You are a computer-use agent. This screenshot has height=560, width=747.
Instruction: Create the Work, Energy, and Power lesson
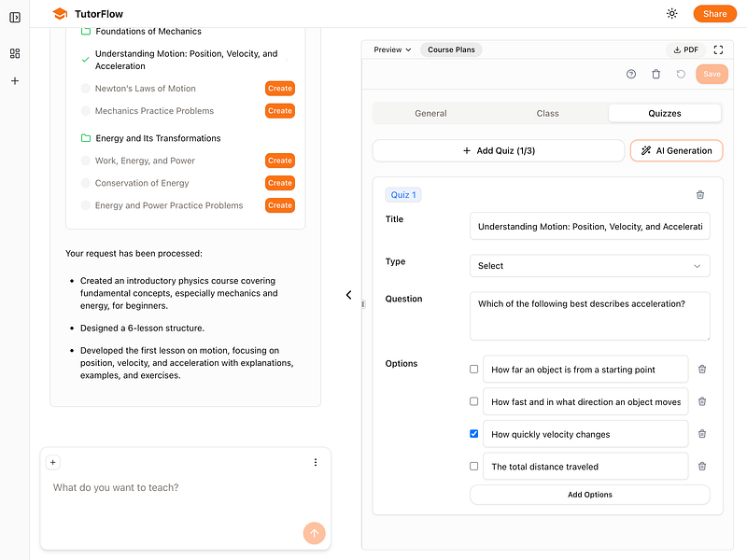[x=280, y=161]
